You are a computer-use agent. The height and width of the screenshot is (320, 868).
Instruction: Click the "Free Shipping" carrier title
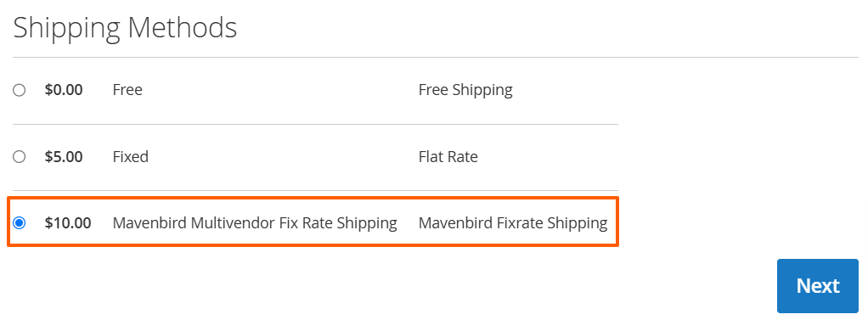(x=465, y=90)
